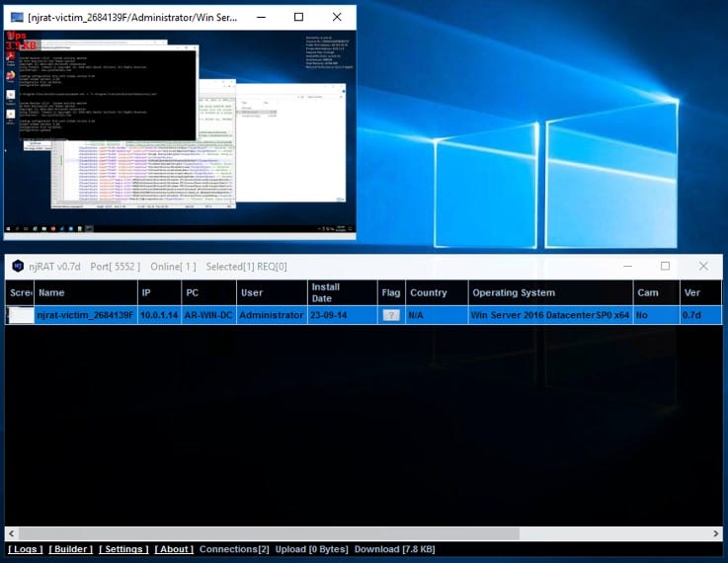This screenshot has height=563, width=728.
Task: Open the Builder link in the bottom bar
Action: (72, 549)
